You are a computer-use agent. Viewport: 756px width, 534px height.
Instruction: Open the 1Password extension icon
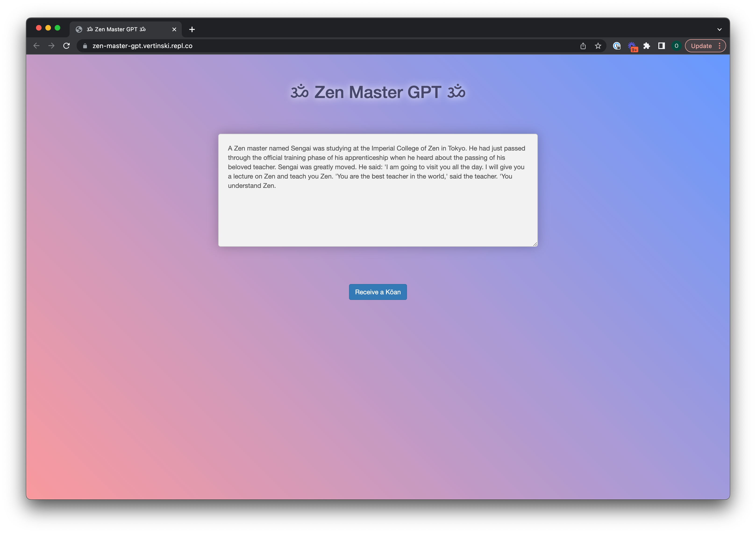[x=616, y=46]
